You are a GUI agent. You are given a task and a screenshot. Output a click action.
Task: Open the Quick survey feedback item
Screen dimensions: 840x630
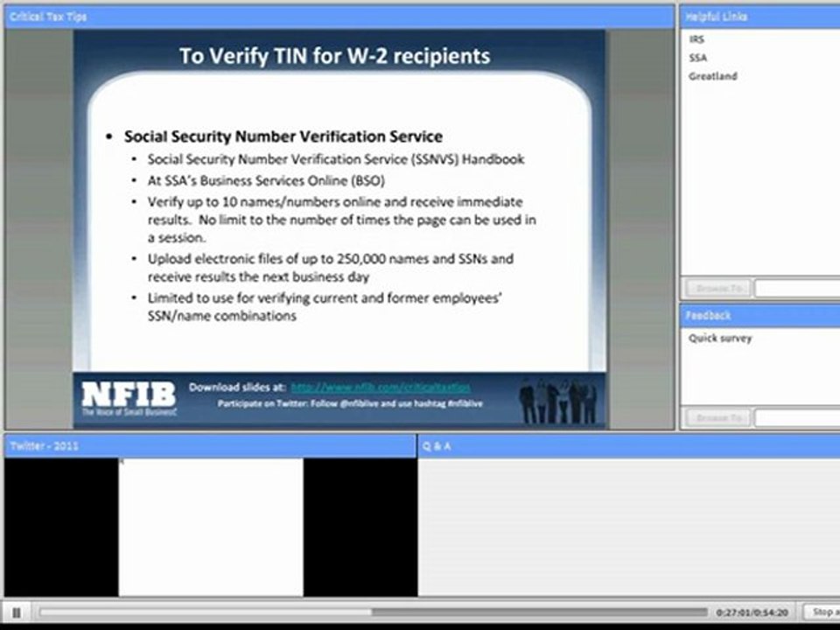pyautogui.click(x=720, y=338)
